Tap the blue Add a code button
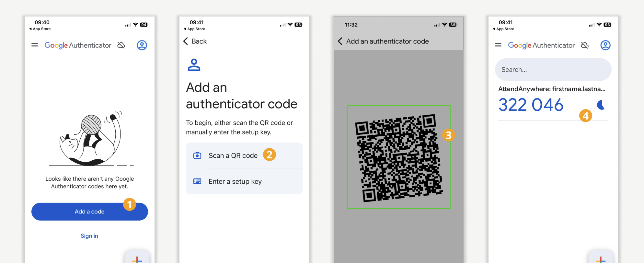644x263 pixels. pyautogui.click(x=90, y=212)
